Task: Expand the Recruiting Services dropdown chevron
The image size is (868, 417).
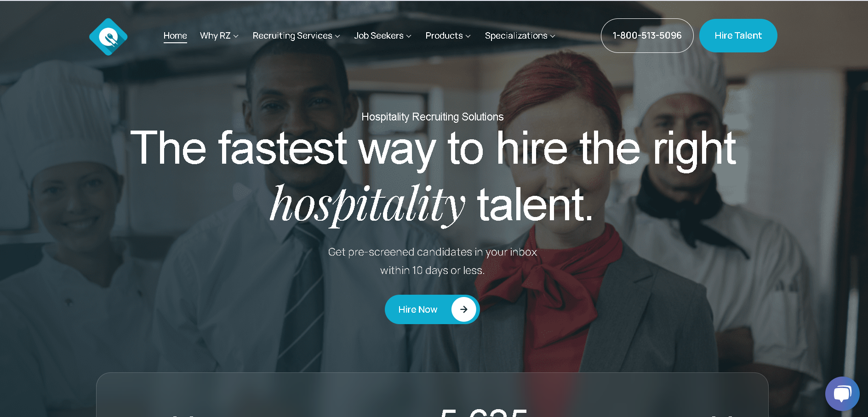Action: [337, 36]
